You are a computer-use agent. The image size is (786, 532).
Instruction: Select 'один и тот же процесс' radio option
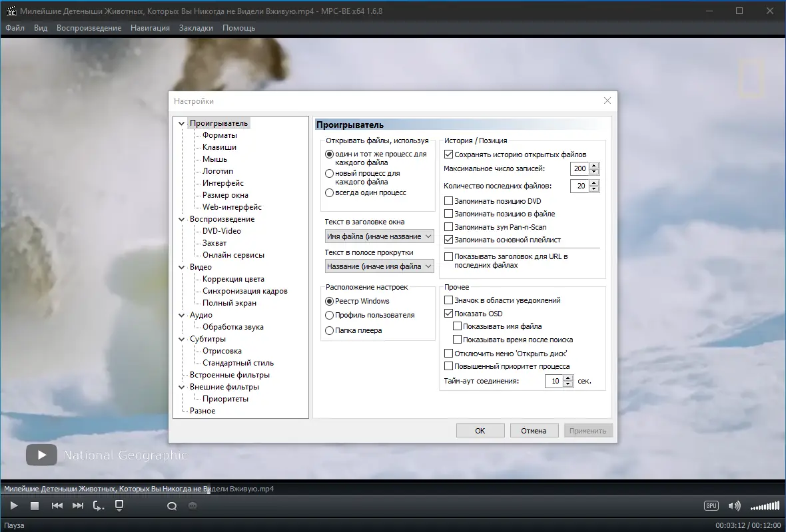(x=329, y=154)
